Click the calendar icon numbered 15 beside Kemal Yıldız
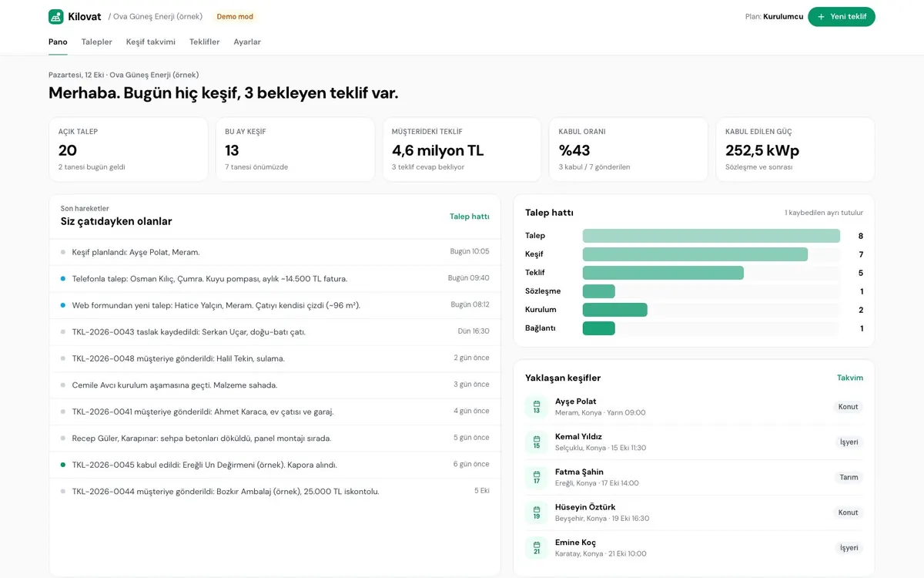Image resolution: width=924 pixels, height=578 pixels. 537,442
